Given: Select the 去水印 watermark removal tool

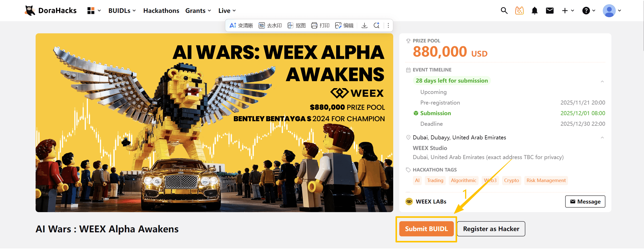Looking at the screenshot, I should coord(270,25).
